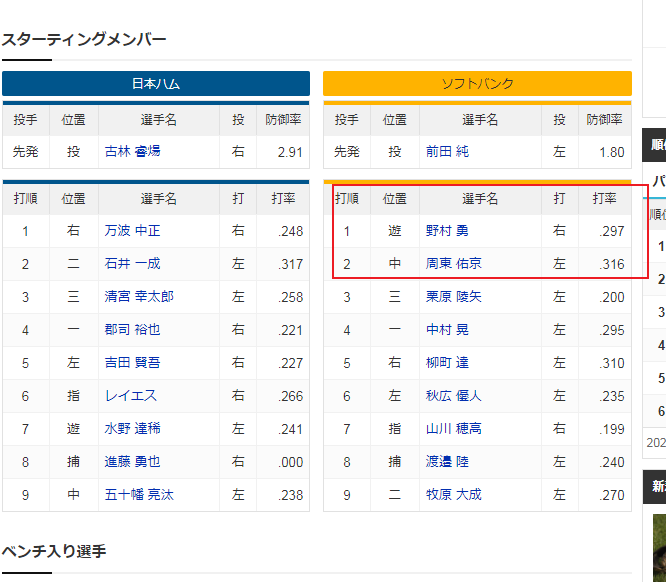Select batting average .248
This screenshot has height=582, width=666.
291,231
